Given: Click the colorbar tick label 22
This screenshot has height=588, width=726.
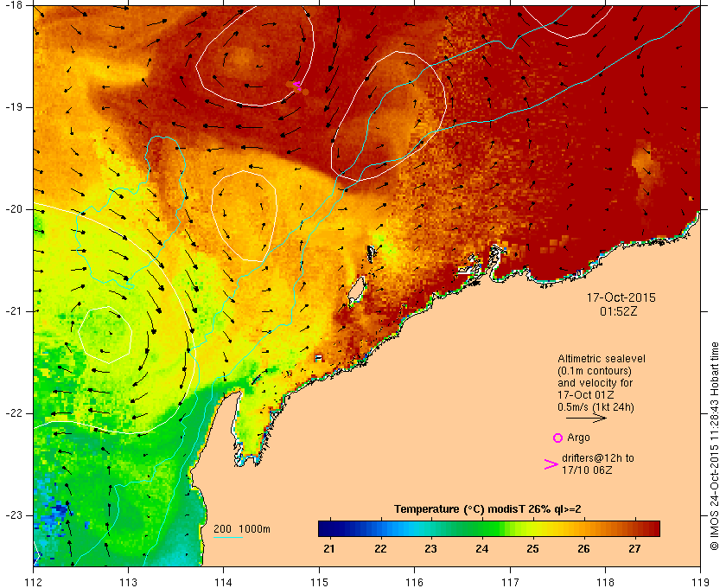Looking at the screenshot, I should point(380,549).
